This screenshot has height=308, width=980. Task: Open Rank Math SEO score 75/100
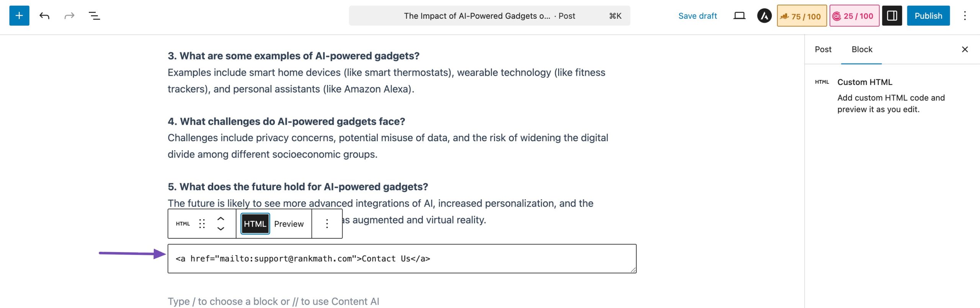pos(802,16)
